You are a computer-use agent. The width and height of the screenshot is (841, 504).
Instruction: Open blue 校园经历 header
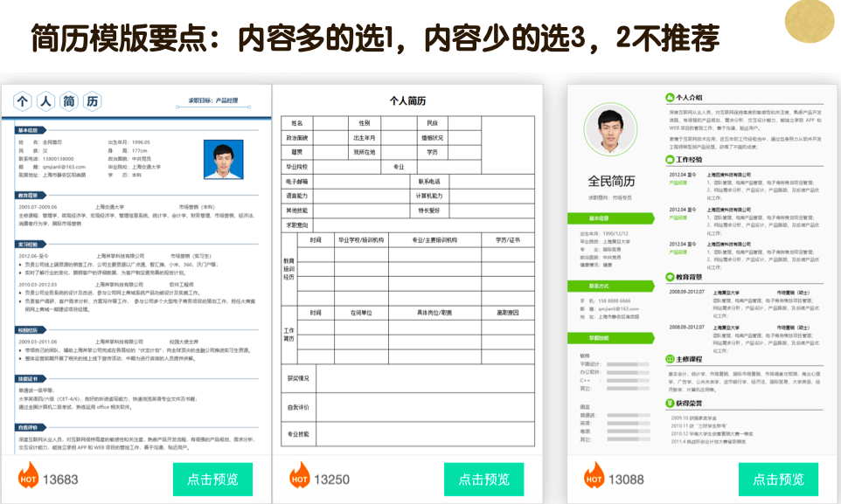pyautogui.click(x=30, y=330)
